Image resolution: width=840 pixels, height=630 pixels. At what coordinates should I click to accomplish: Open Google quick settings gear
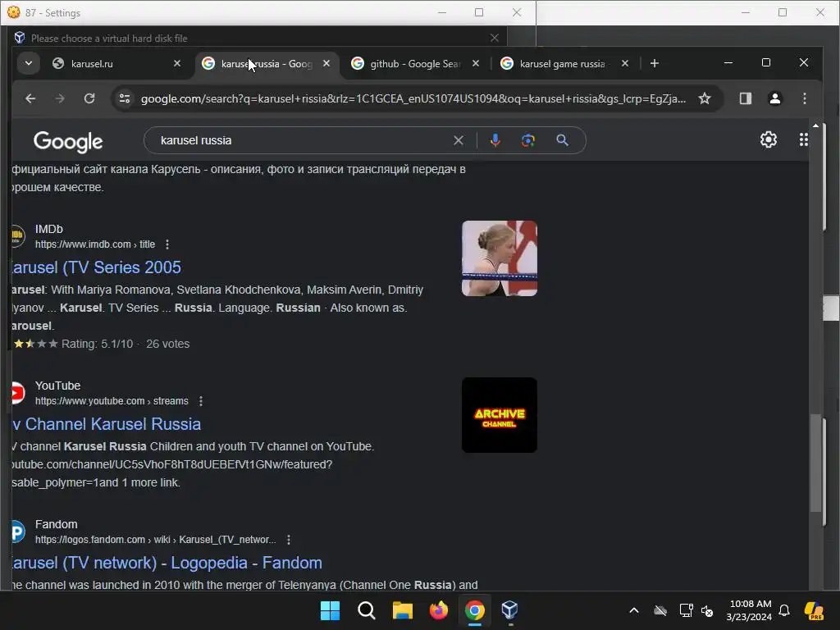coord(768,139)
